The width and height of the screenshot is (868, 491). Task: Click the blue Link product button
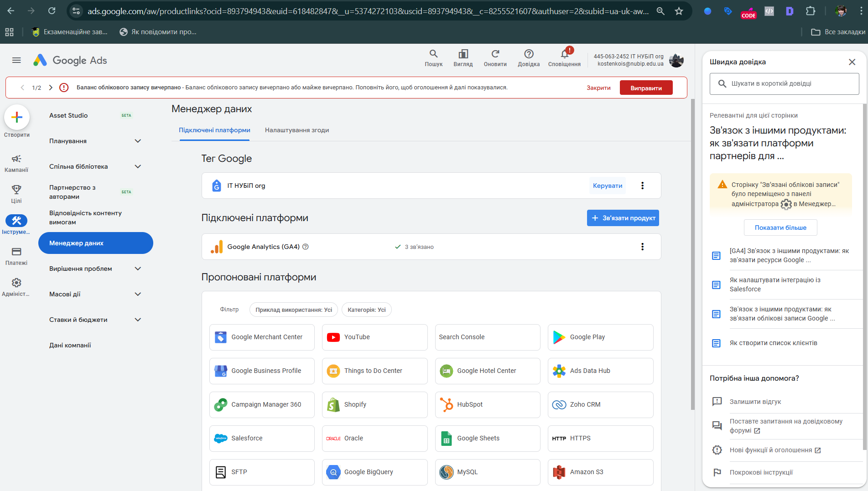click(623, 218)
